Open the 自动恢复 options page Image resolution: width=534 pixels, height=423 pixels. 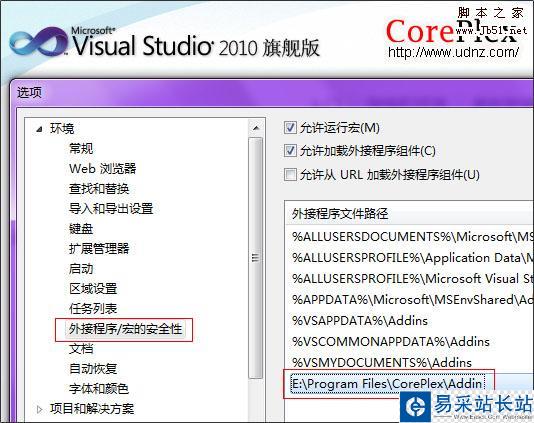pyautogui.click(x=93, y=369)
